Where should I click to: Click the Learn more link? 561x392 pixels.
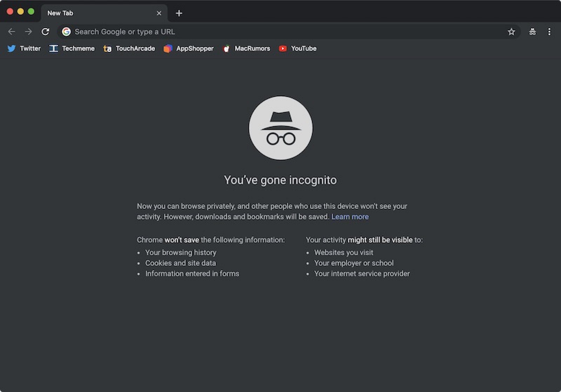click(x=350, y=217)
